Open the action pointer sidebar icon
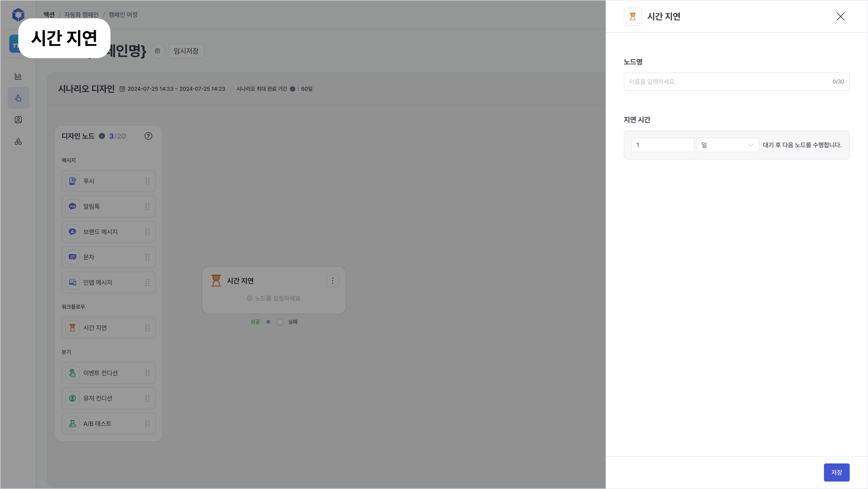Viewport: 868px width, 489px height. 18,98
